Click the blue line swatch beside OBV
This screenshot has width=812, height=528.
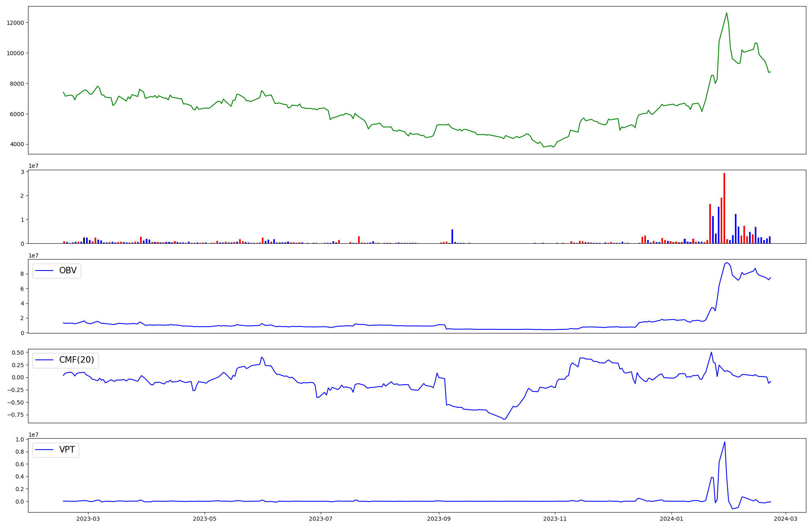click(45, 271)
